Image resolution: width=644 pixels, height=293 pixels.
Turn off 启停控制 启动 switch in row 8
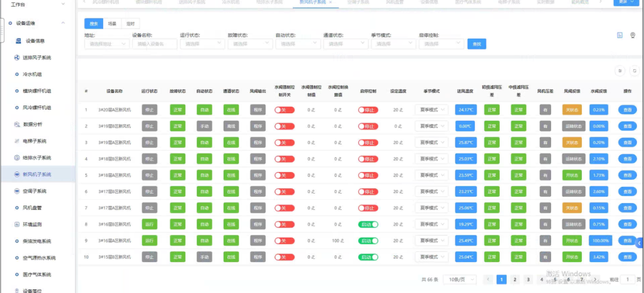368,225
